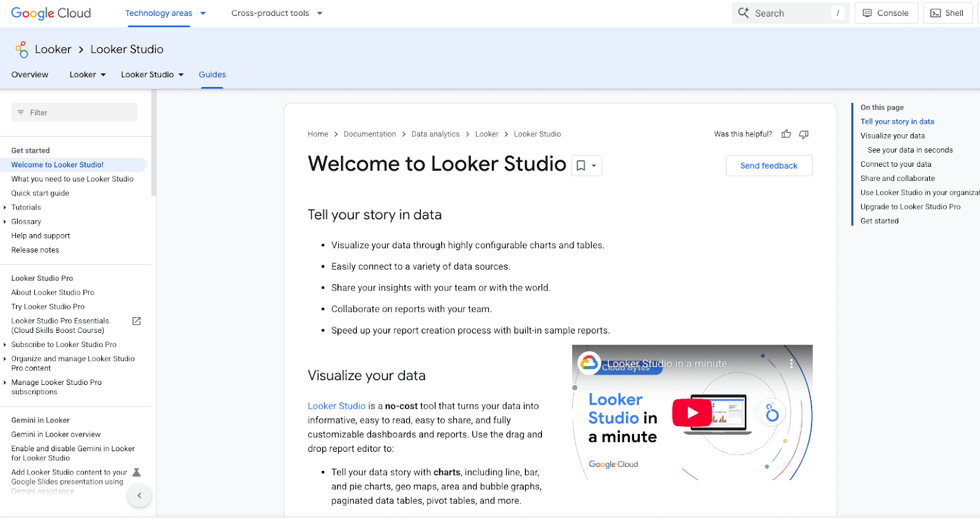
Task: Click the Data analytics breadcrumb
Action: (435, 134)
